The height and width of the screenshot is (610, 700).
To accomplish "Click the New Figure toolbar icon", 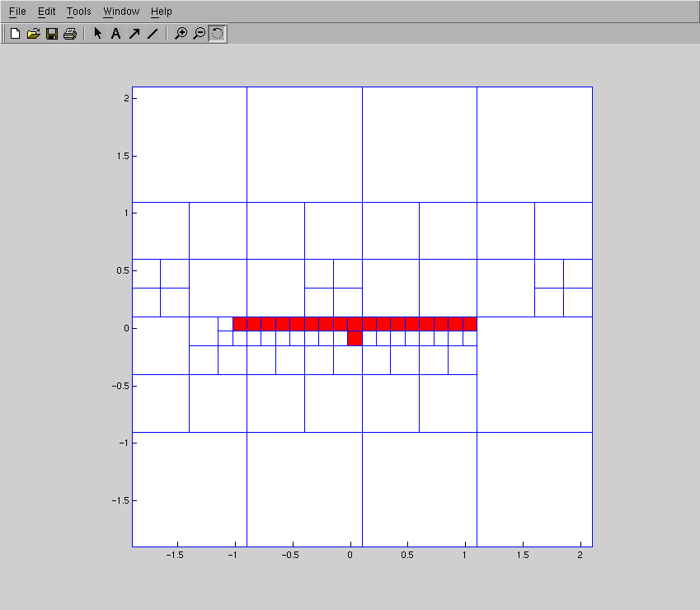I will click(15, 34).
